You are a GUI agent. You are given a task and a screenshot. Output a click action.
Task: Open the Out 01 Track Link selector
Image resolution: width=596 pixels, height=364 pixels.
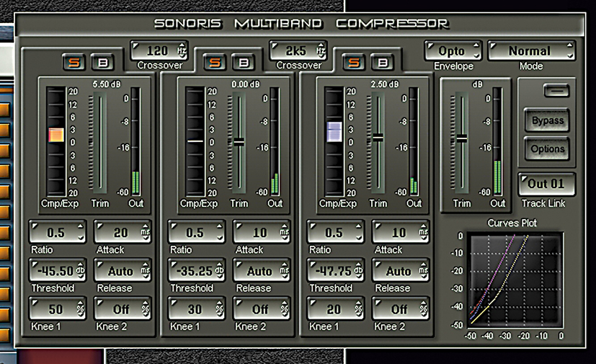point(546,184)
